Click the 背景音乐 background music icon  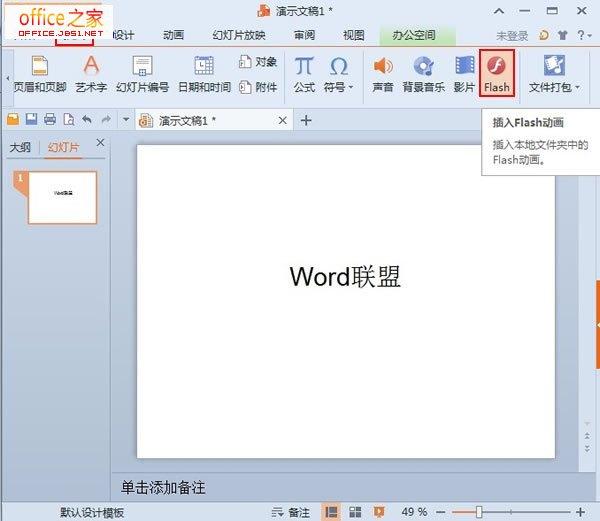tap(423, 72)
